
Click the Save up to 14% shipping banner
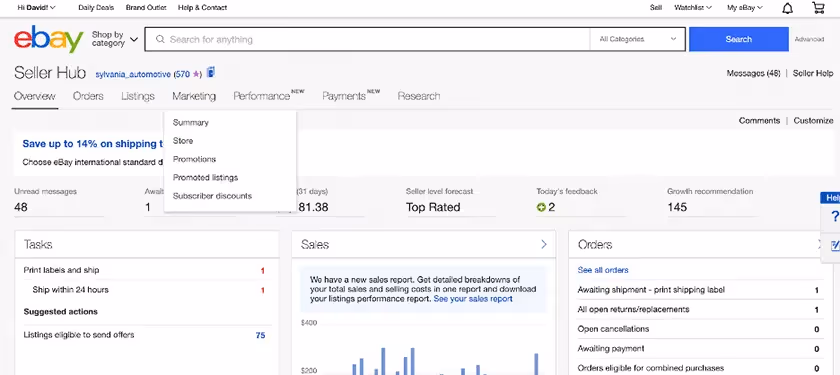coord(93,144)
